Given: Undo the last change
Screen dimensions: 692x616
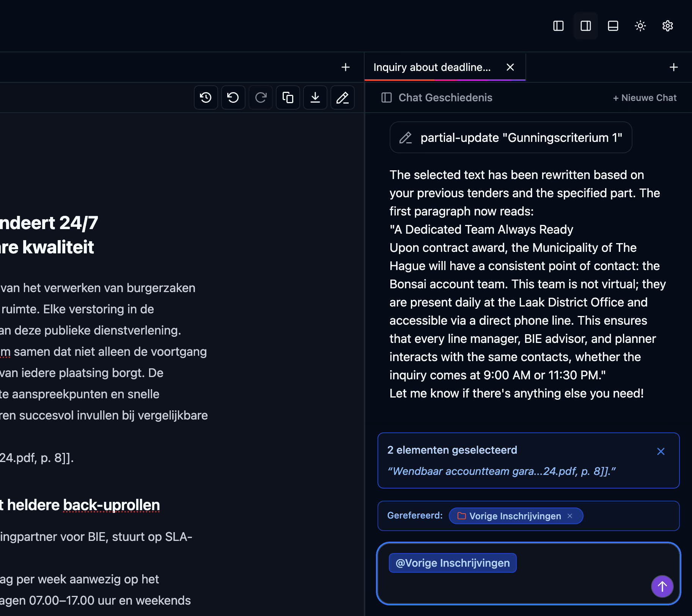Looking at the screenshot, I should coord(233,97).
